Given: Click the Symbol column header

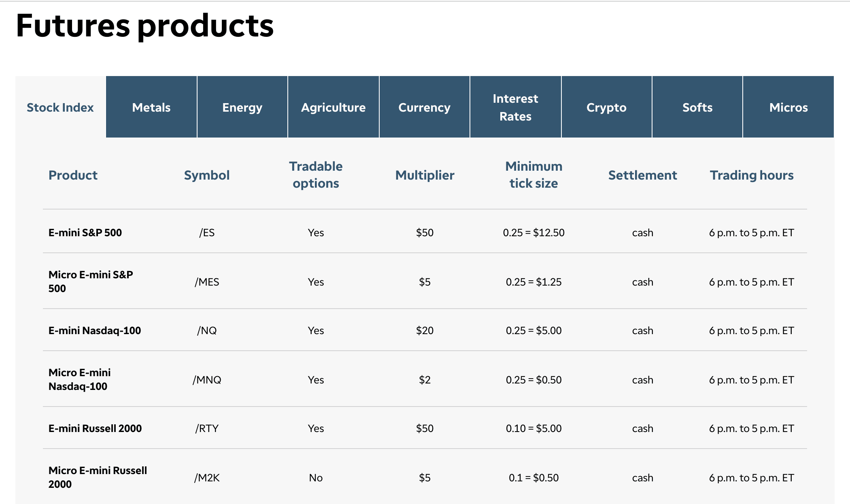Looking at the screenshot, I should pos(207,175).
